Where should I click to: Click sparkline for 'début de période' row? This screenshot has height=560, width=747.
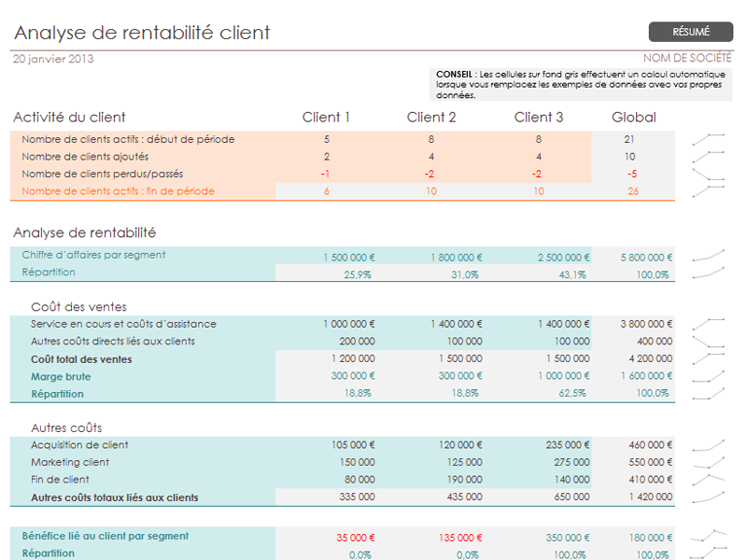[709, 139]
